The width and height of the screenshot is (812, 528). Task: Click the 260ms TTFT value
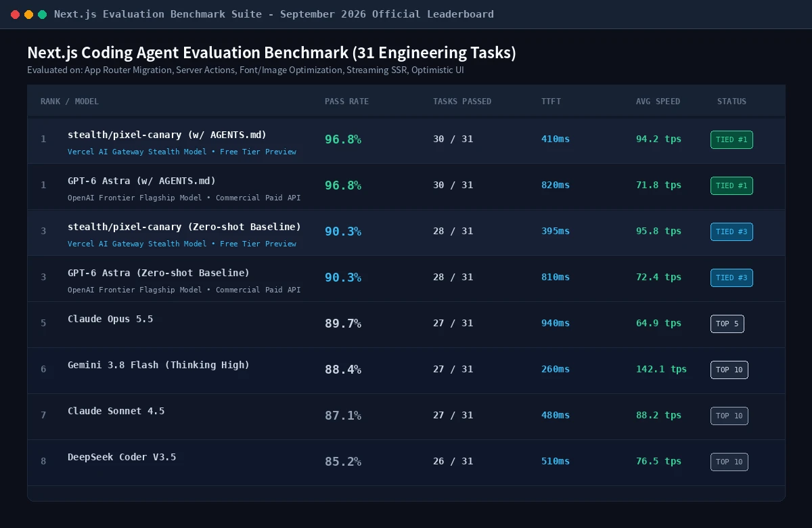pyautogui.click(x=556, y=369)
